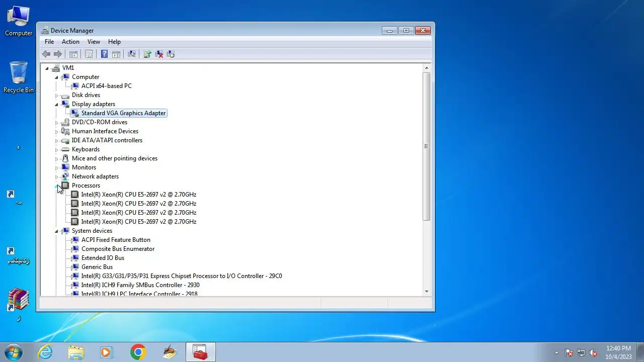Screen dimensions: 644x362
Task: Select the second Xeon E5-2697 processor label
Action: point(139,204)
